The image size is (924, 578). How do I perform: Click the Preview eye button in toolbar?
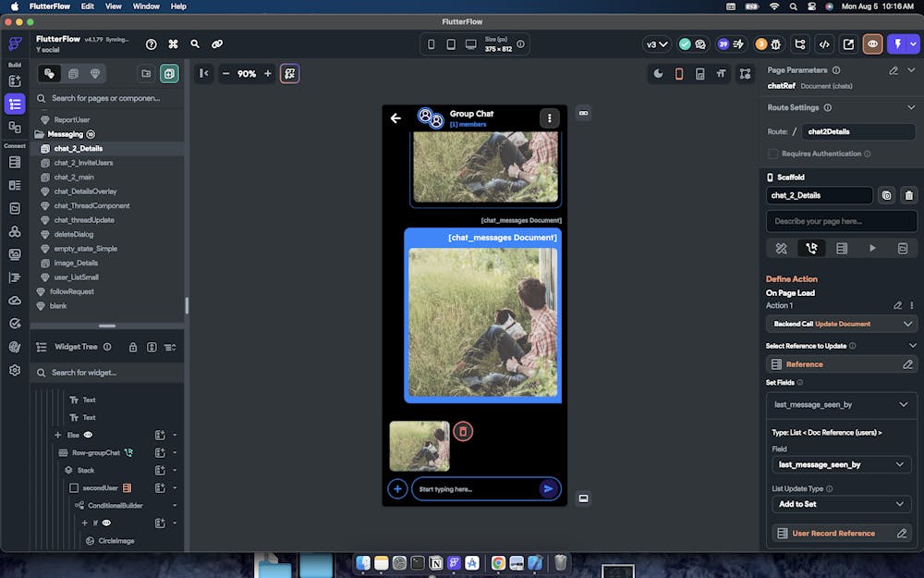click(x=872, y=43)
